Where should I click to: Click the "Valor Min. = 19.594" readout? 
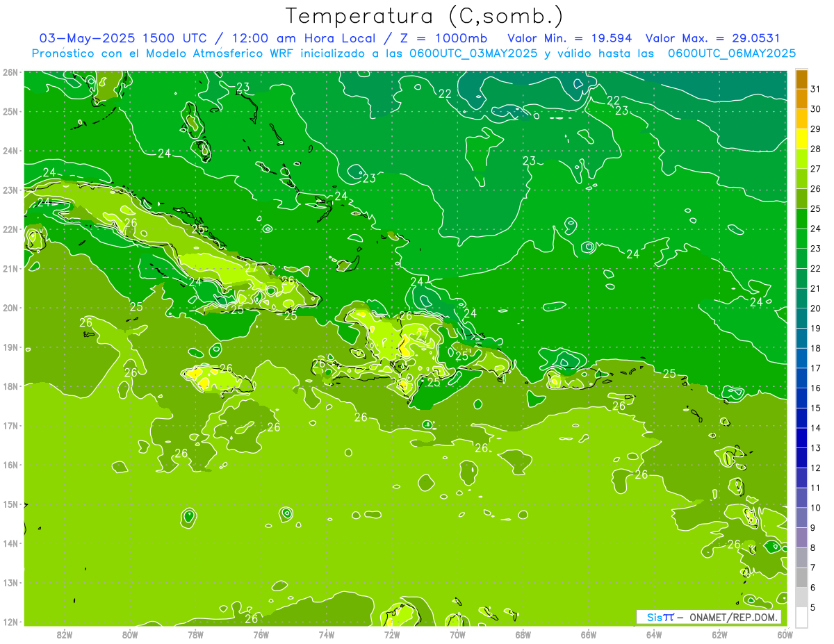[570, 38]
